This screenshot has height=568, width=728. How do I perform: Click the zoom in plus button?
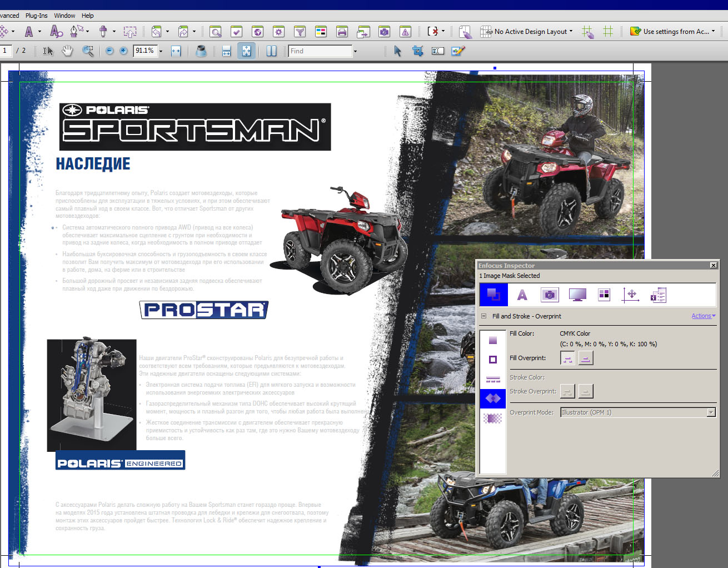[123, 51]
